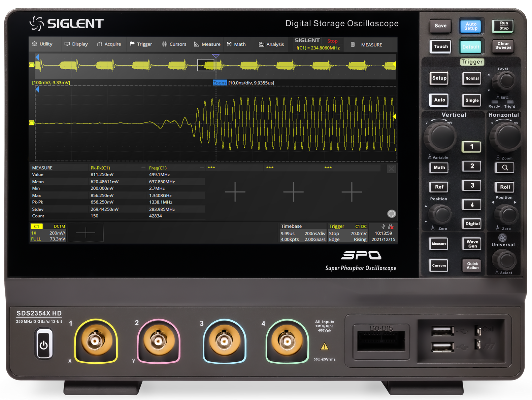Toggle the front panel power button
The image size is (532, 400).
[x=43, y=344]
